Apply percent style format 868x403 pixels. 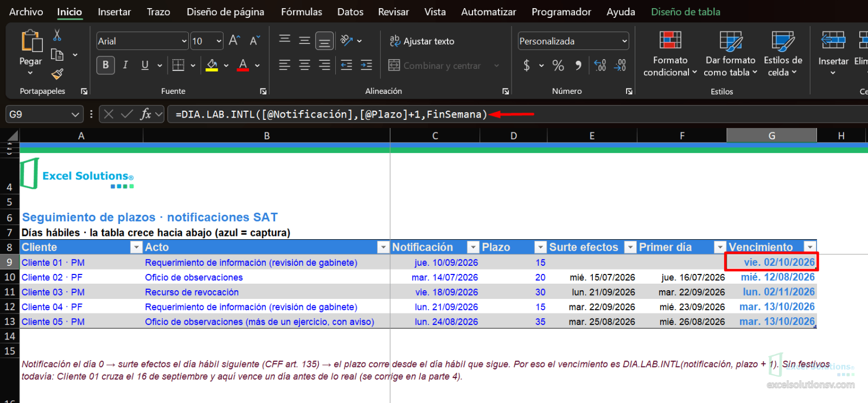click(558, 66)
